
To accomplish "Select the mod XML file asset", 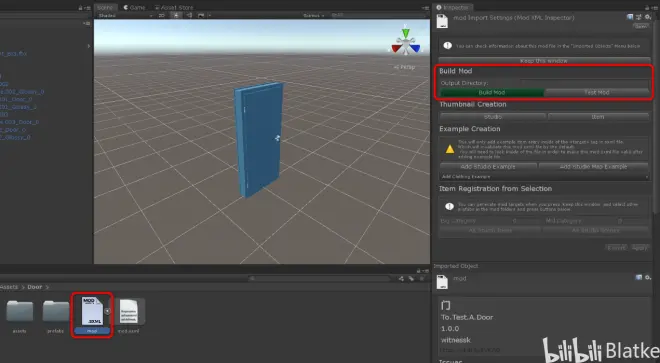I will pyautogui.click(x=92, y=315).
